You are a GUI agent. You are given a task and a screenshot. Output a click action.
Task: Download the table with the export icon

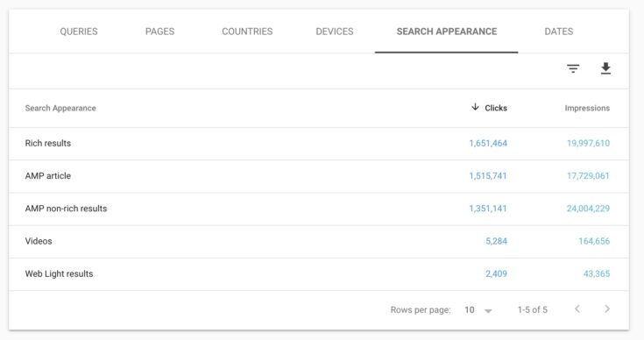(605, 68)
